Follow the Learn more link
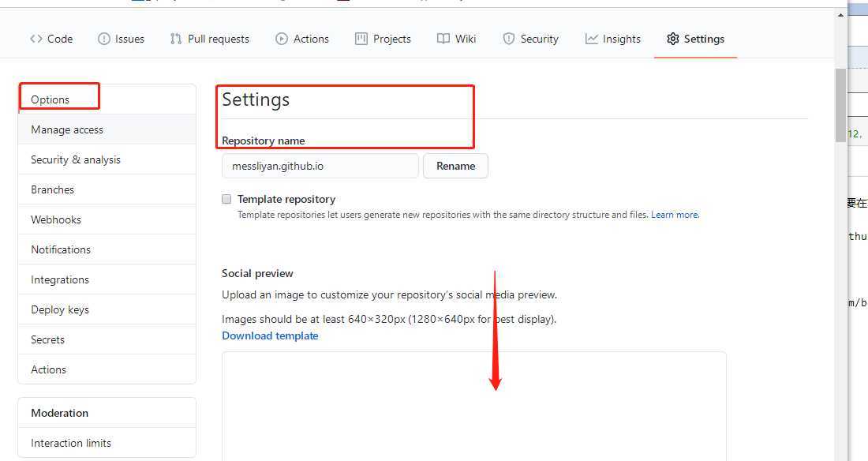The width and height of the screenshot is (868, 461). [x=675, y=215]
